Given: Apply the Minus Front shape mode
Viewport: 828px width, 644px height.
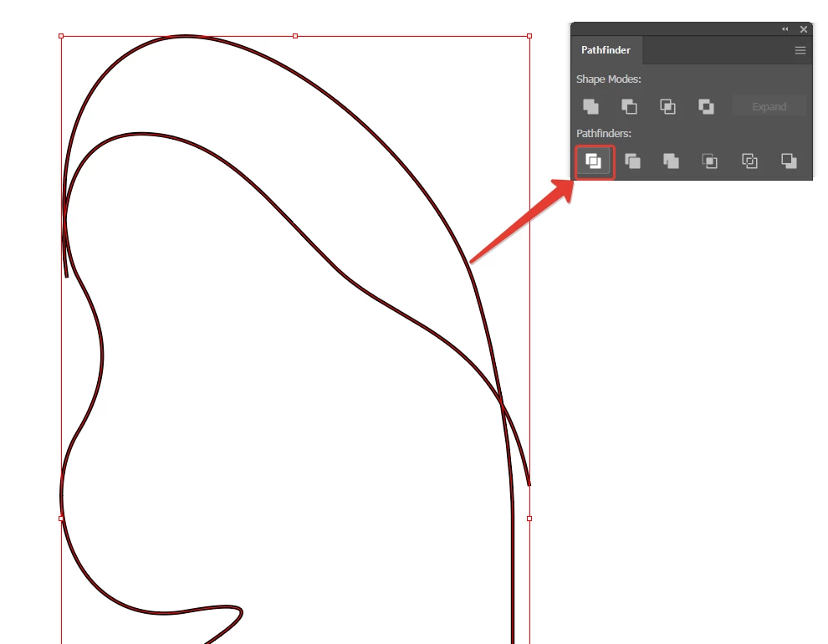Looking at the screenshot, I should [629, 106].
